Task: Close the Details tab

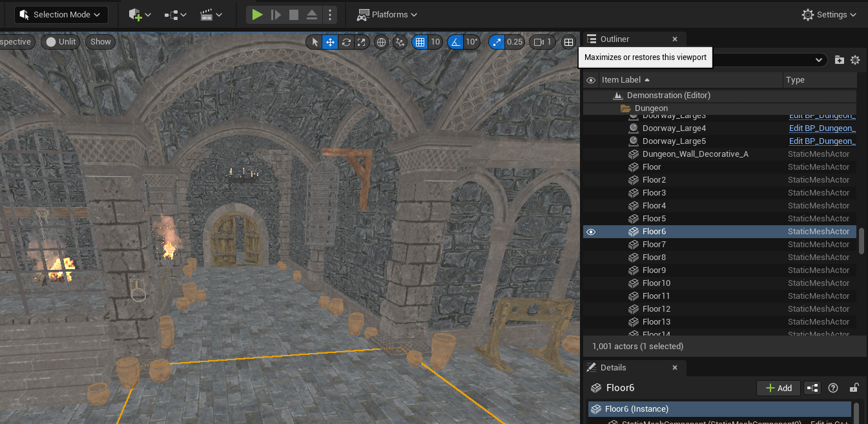Action: (675, 367)
